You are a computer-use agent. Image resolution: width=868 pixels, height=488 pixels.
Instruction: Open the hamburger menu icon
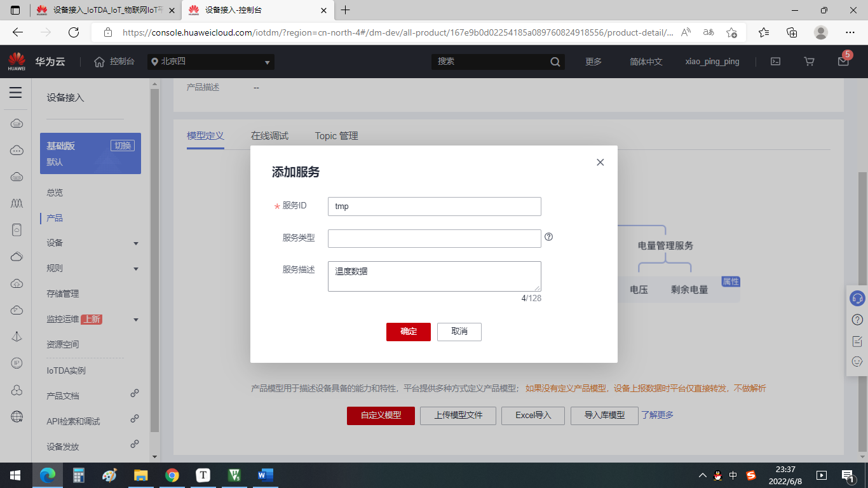[16, 93]
